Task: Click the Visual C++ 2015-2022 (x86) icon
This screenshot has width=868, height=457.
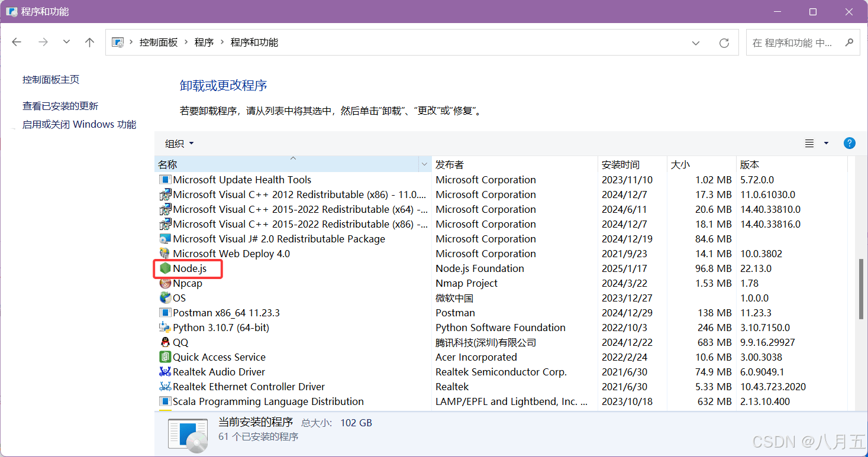Action: pyautogui.click(x=165, y=224)
